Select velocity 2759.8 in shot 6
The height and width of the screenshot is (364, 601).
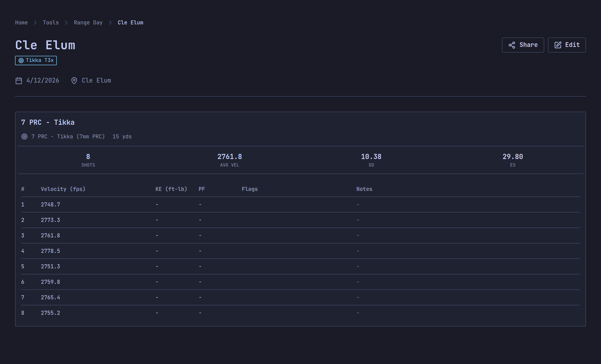[x=50, y=282]
